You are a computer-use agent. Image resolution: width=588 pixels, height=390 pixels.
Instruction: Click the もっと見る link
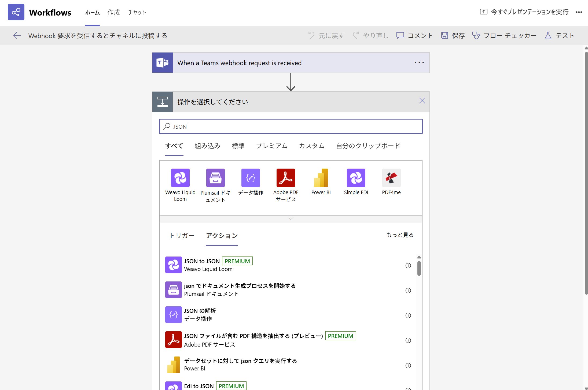click(400, 235)
